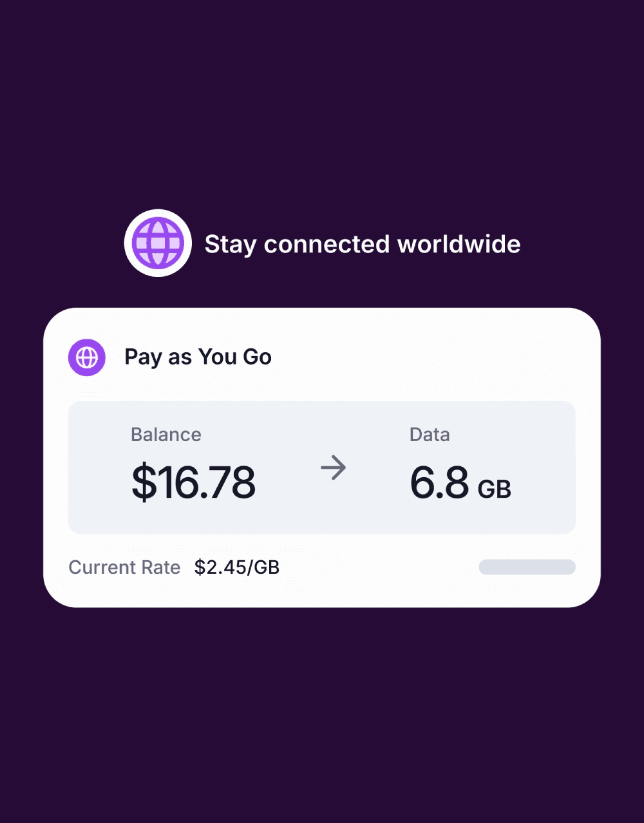The image size is (644, 823).
Task: Click the GB unit next to 6.8
Action: [495, 489]
